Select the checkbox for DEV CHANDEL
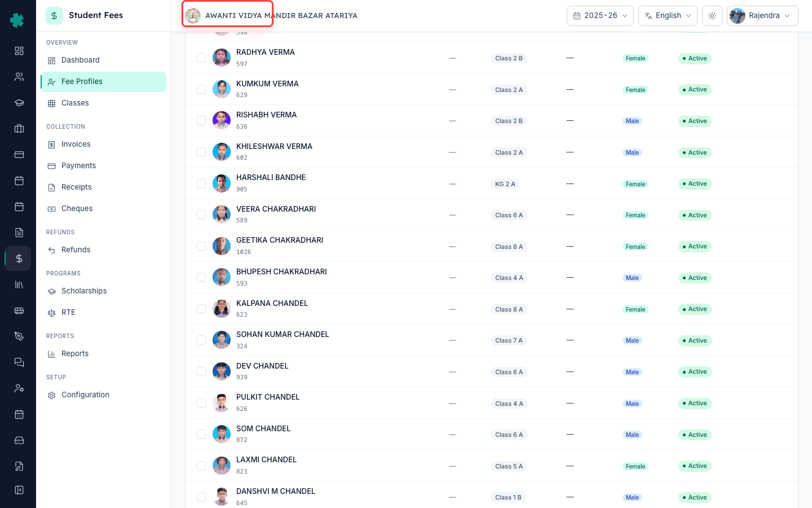 point(201,371)
